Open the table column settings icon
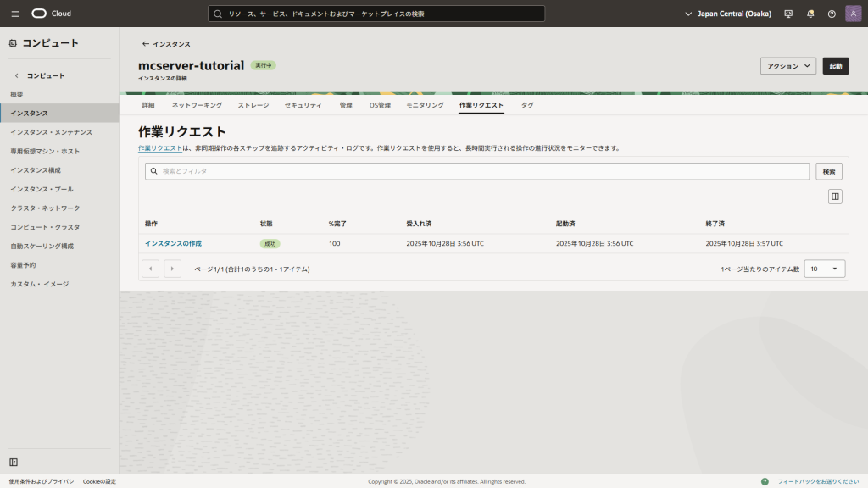868x488 pixels. point(835,197)
